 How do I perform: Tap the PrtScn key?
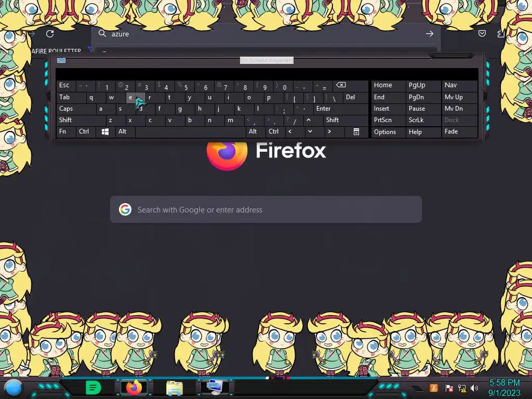tap(388, 120)
